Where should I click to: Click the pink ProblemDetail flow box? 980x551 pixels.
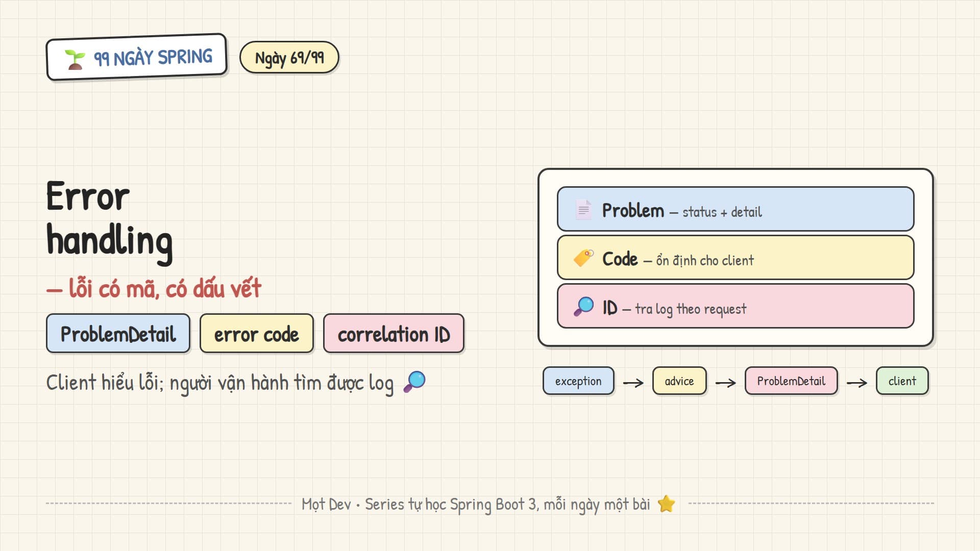(x=791, y=381)
